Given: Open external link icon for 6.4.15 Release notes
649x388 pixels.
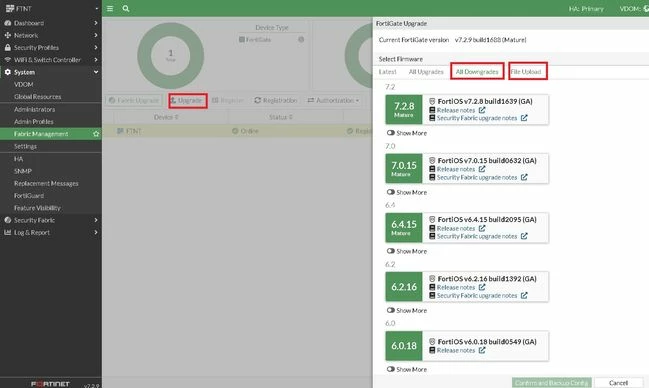Looking at the screenshot, I should [482, 228].
